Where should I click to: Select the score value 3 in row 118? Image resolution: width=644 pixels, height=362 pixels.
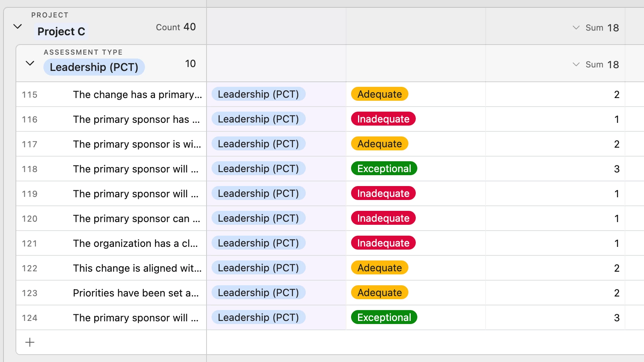click(616, 169)
